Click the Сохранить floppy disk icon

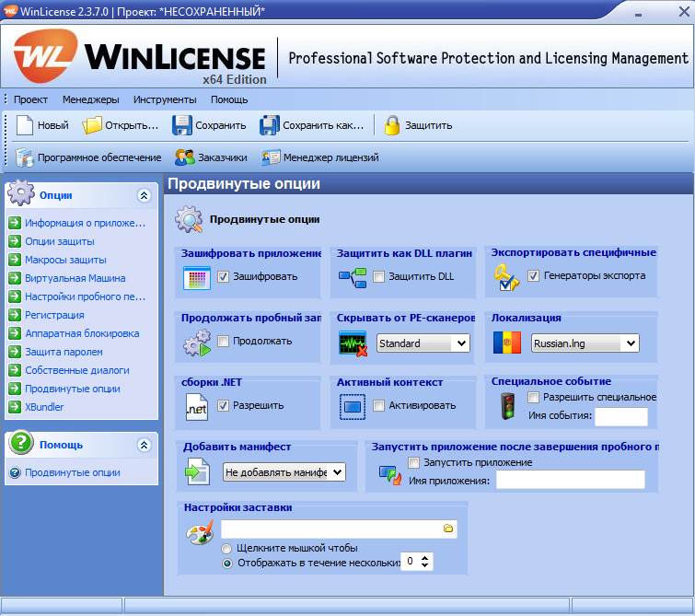[x=182, y=125]
